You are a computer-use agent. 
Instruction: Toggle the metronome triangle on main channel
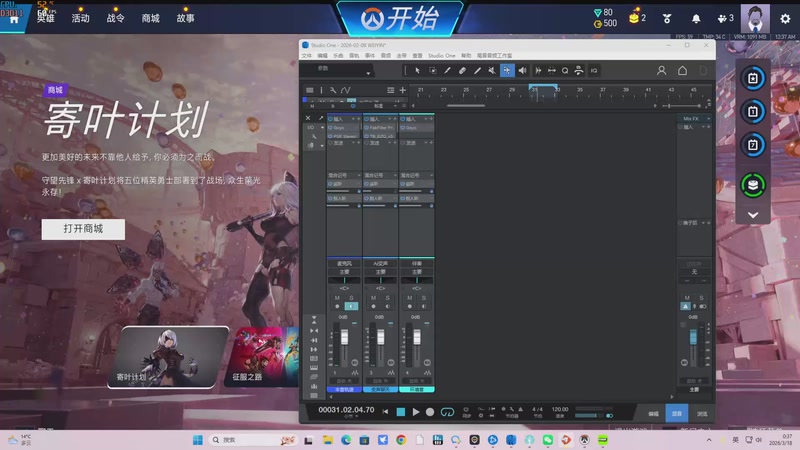point(685,306)
